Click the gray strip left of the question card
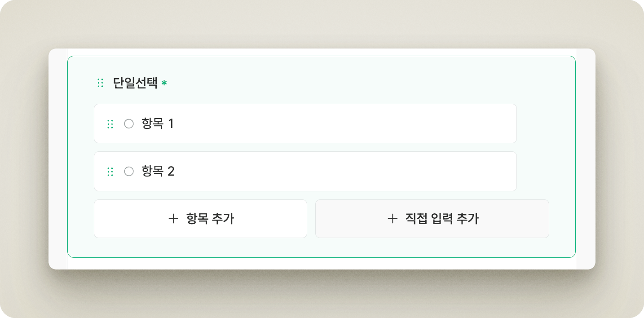644x318 pixels. [x=58, y=157]
